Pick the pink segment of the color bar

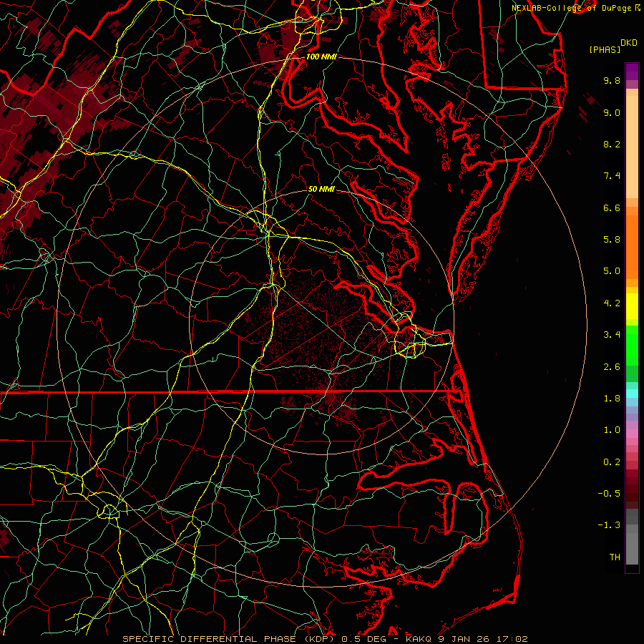click(x=632, y=434)
